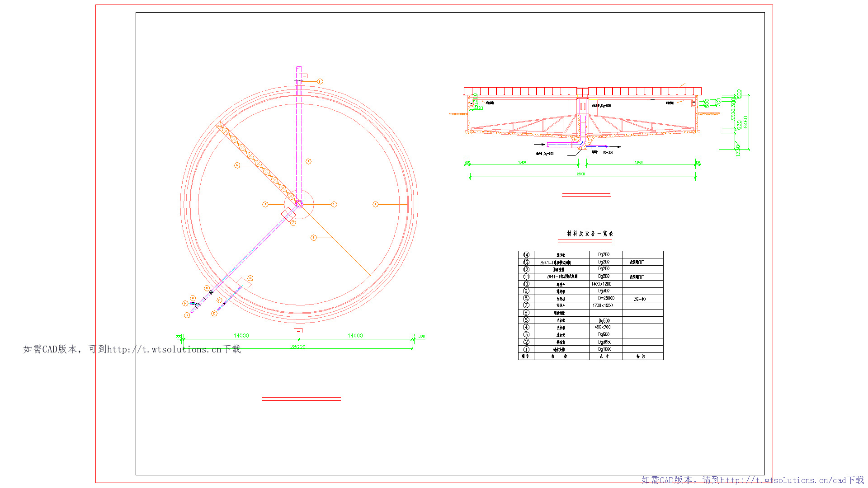The width and height of the screenshot is (868, 488).
Task: Select the 1700×1550 size cell
Action: click(603, 305)
